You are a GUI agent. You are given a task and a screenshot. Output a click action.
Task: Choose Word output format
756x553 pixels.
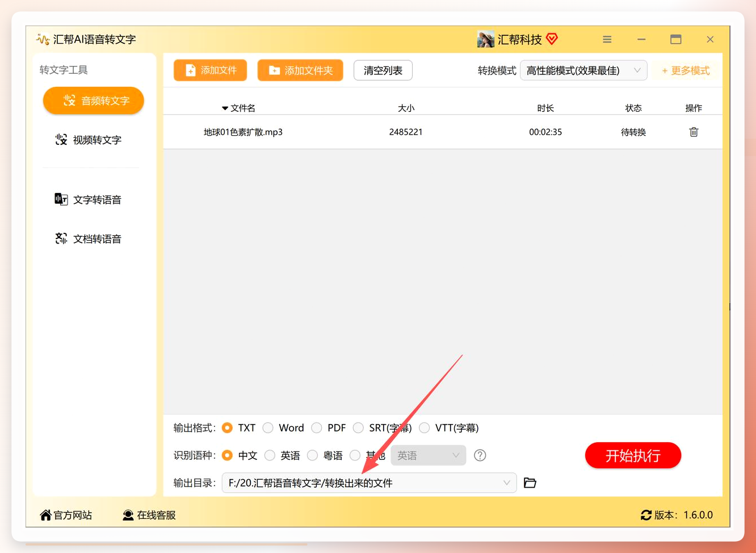click(268, 428)
